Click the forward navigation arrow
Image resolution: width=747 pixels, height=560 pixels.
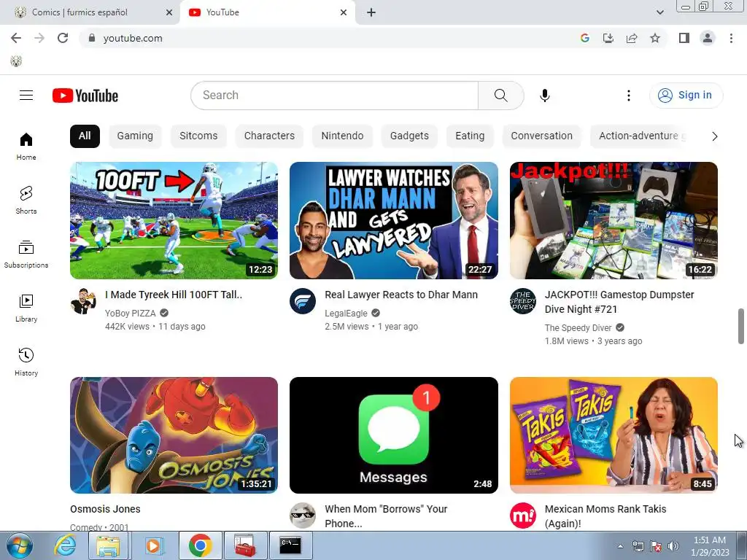click(x=39, y=38)
